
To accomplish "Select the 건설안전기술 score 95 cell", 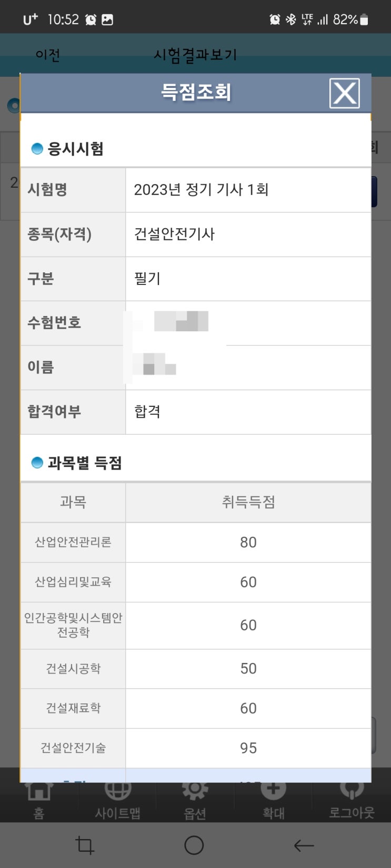I will 248,748.
